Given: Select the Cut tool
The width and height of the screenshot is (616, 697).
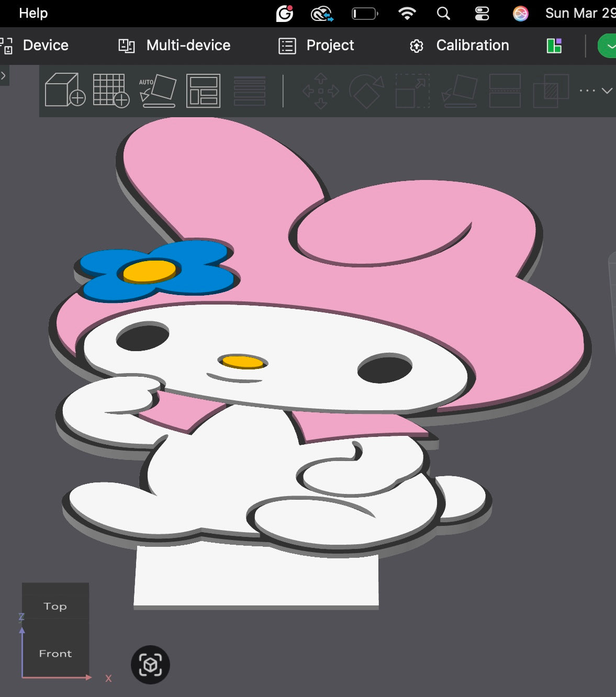Looking at the screenshot, I should pos(505,91).
